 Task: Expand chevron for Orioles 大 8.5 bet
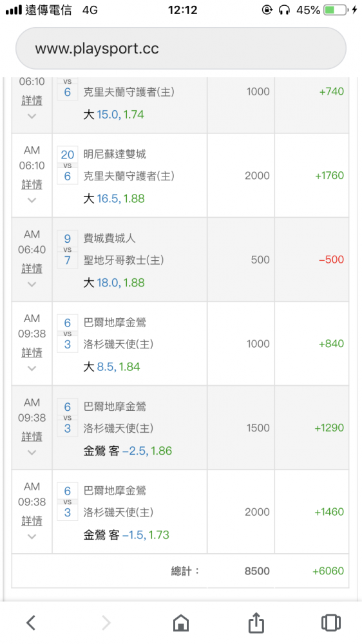point(32,368)
